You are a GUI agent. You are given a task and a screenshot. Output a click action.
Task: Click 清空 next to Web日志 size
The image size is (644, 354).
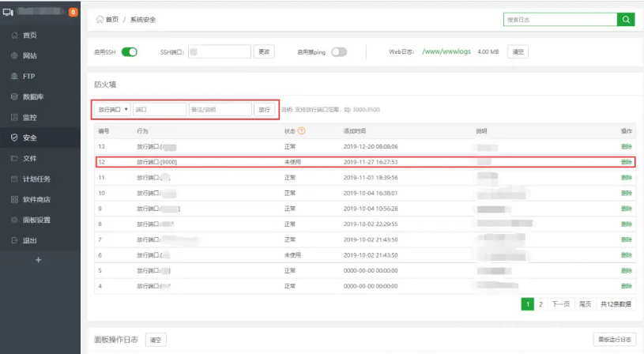coord(518,52)
